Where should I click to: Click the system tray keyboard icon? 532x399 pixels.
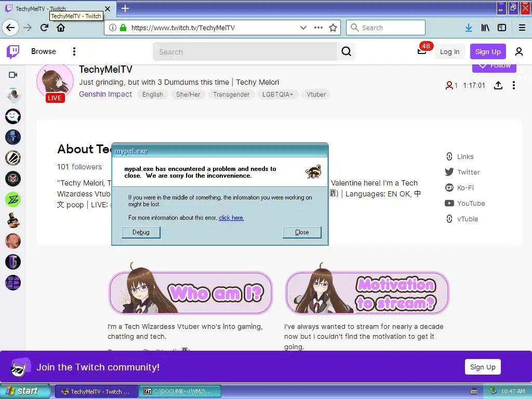coord(474,391)
